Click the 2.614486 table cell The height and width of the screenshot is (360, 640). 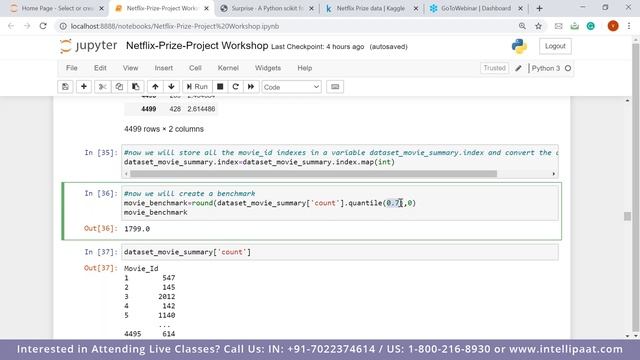[201, 109]
